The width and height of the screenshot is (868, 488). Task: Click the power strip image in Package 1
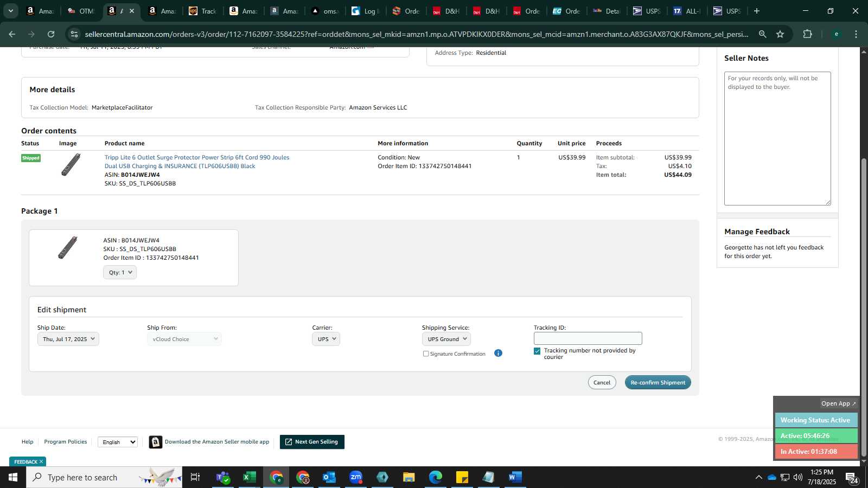click(68, 247)
